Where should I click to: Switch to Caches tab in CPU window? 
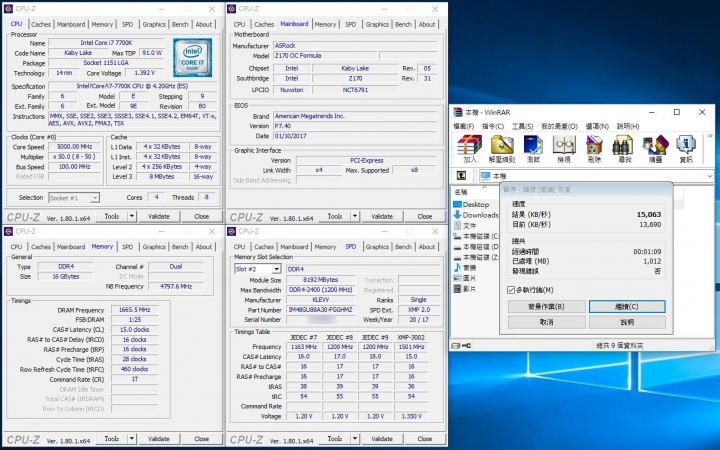[41, 24]
